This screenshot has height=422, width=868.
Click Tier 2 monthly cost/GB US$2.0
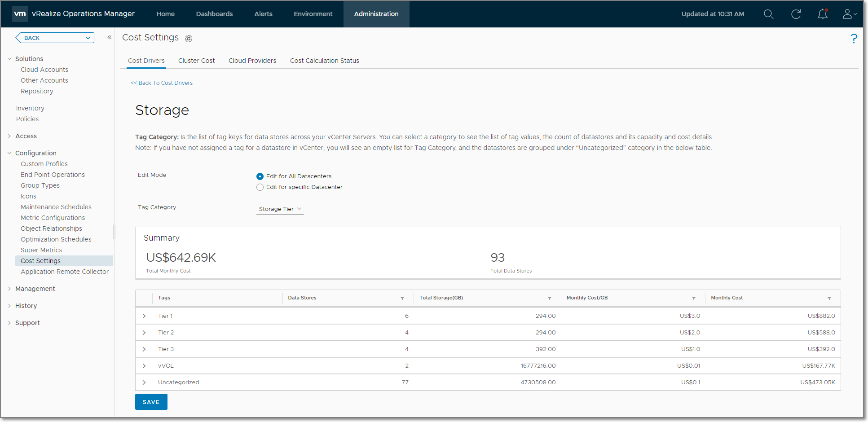point(690,333)
